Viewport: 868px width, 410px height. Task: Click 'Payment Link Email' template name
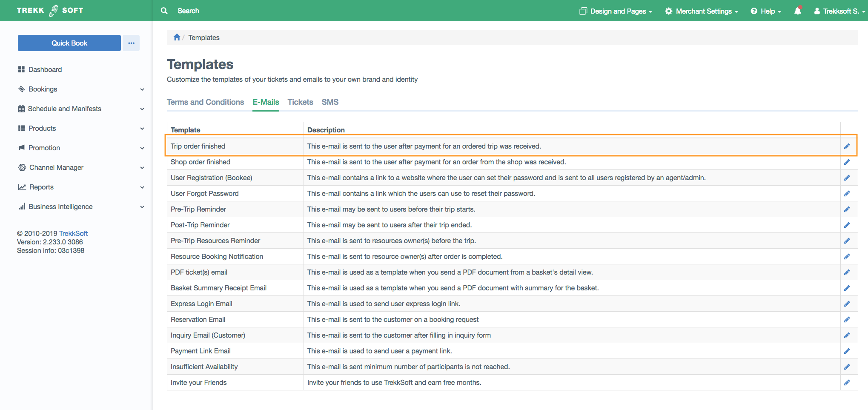[x=201, y=351]
